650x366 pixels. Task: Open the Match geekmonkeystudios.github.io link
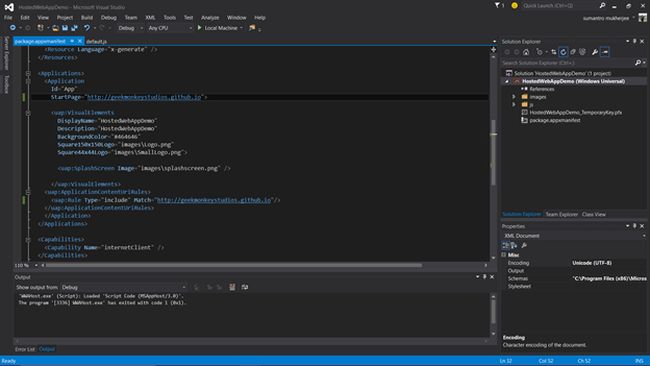[x=214, y=200]
